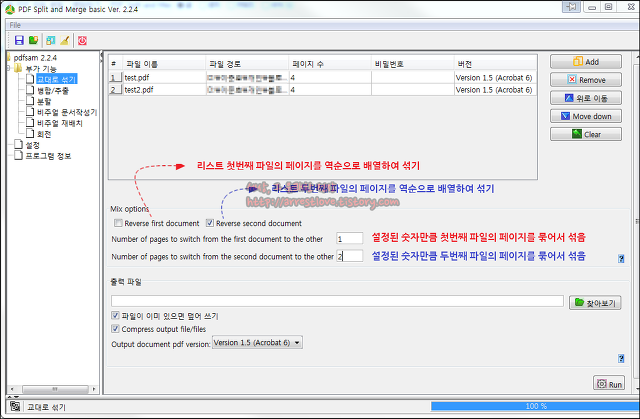Click row number 1 header cell
The width and height of the screenshot is (640, 419).
(116, 78)
